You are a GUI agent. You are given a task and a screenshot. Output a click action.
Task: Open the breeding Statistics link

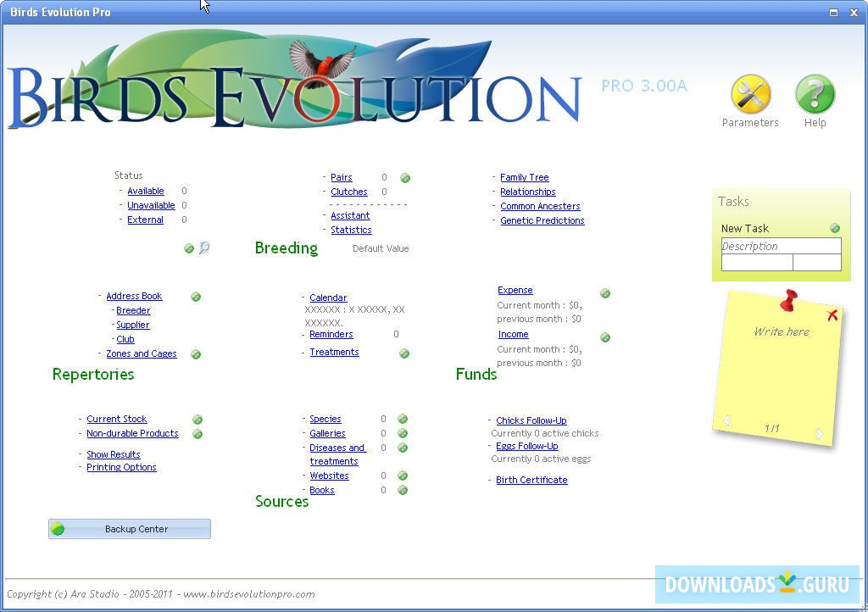pyautogui.click(x=352, y=231)
